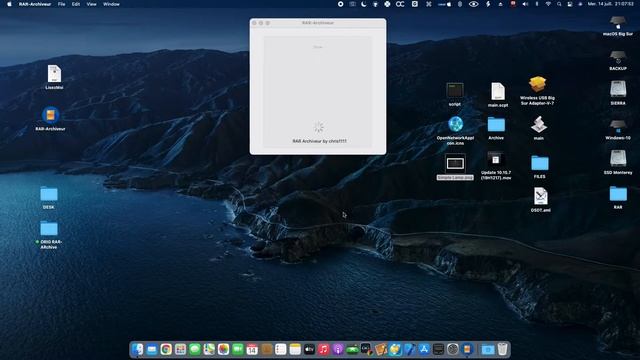Open Control Center from the menu bar
This screenshot has width=640, height=360.
tap(569, 4)
